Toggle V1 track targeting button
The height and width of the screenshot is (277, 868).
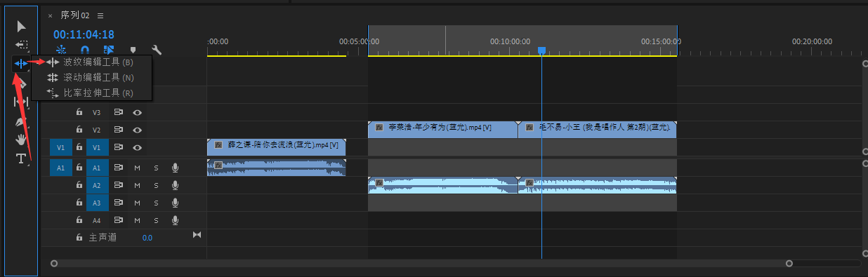97,147
